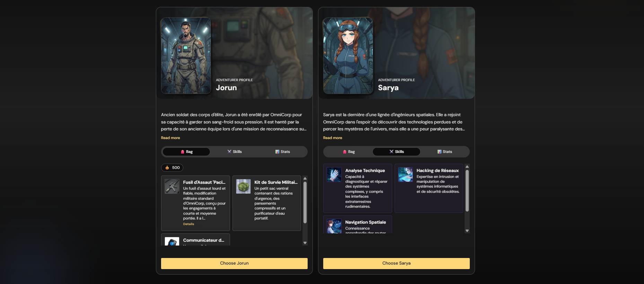Click the Navigation Spatiale skill icon

[334, 226]
